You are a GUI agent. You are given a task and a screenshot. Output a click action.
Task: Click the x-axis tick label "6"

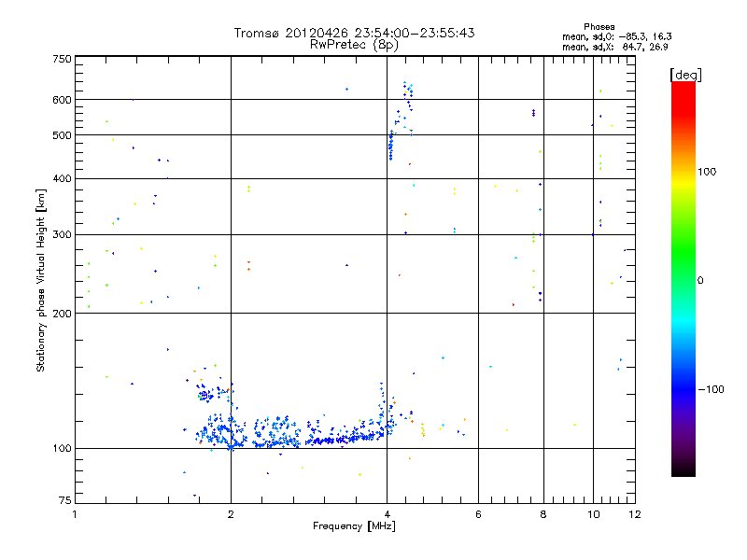tap(478, 515)
